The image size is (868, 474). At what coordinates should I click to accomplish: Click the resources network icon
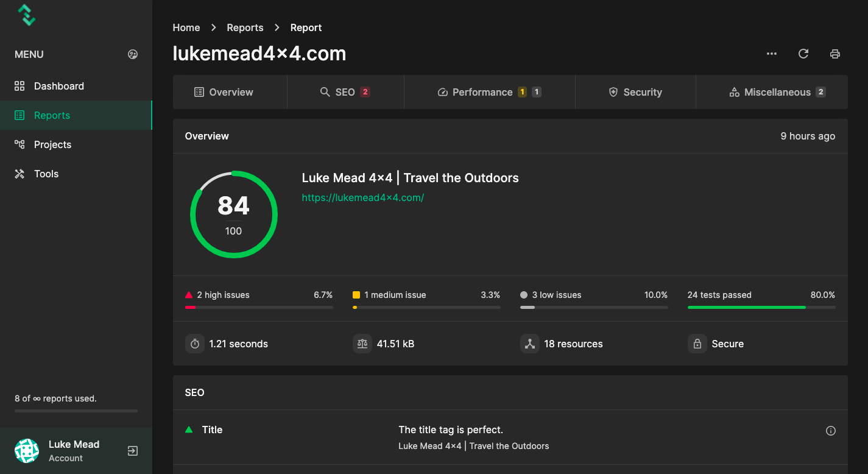530,344
